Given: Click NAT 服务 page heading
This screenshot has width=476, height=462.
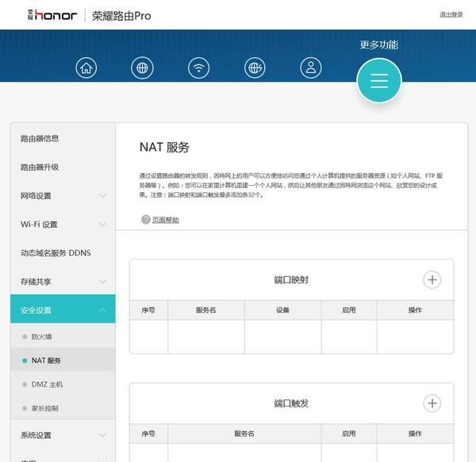Looking at the screenshot, I should (x=164, y=148).
